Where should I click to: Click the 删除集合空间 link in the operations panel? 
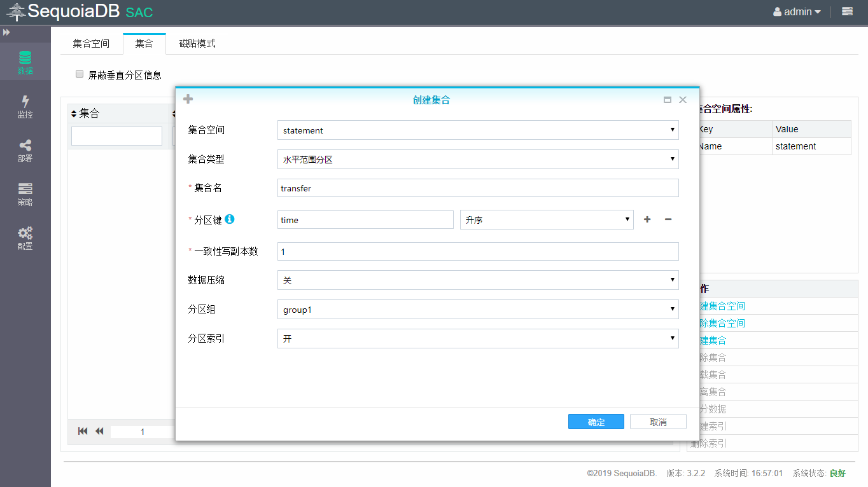(x=722, y=323)
